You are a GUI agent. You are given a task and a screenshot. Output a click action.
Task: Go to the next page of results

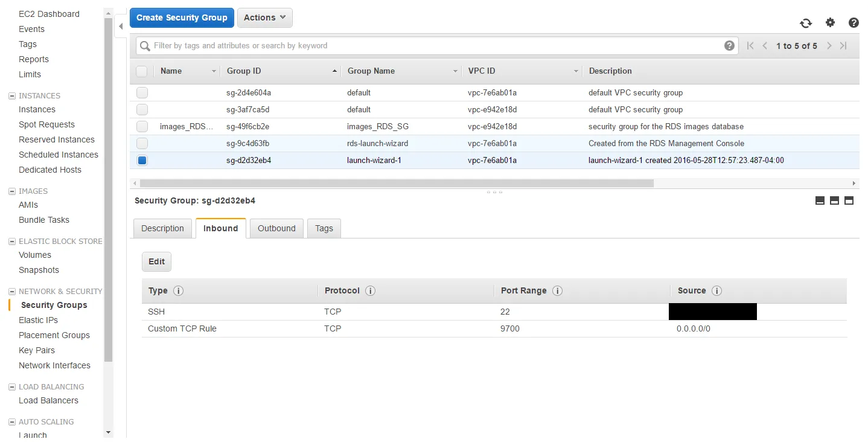pos(829,46)
